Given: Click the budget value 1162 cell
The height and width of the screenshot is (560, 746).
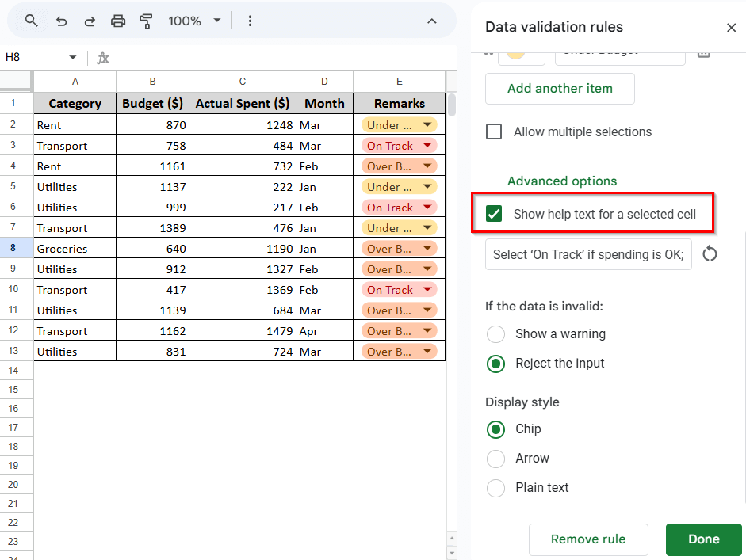Looking at the screenshot, I should [152, 331].
